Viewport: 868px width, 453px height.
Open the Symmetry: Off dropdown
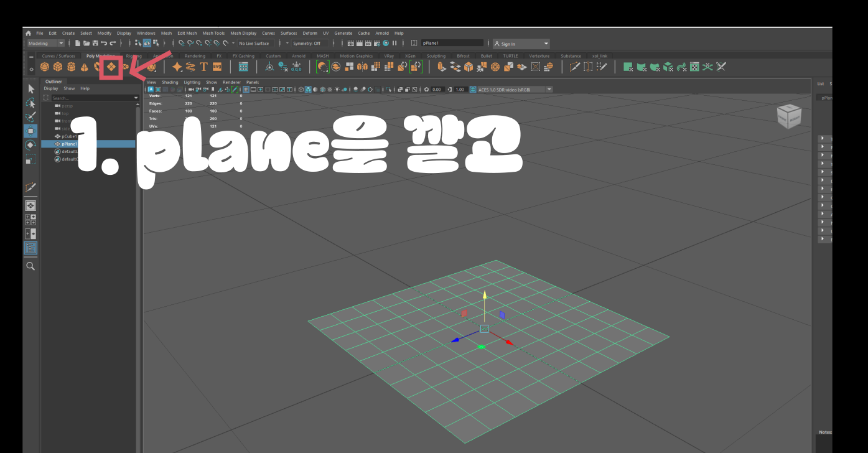(x=309, y=43)
